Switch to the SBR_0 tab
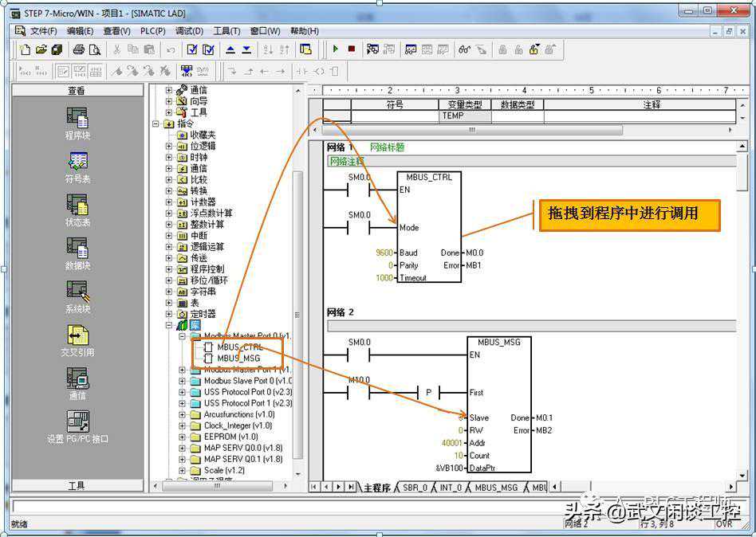This screenshot has width=756, height=537. point(415,487)
